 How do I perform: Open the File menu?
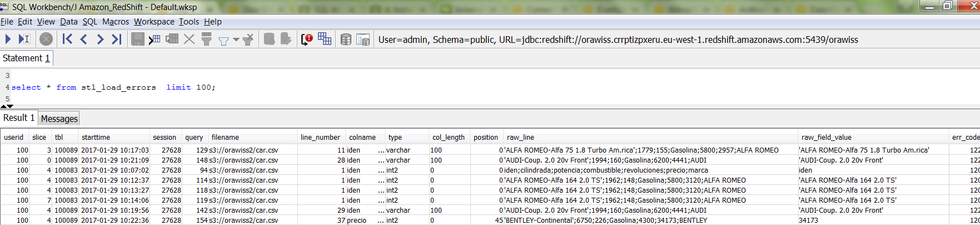(x=7, y=21)
